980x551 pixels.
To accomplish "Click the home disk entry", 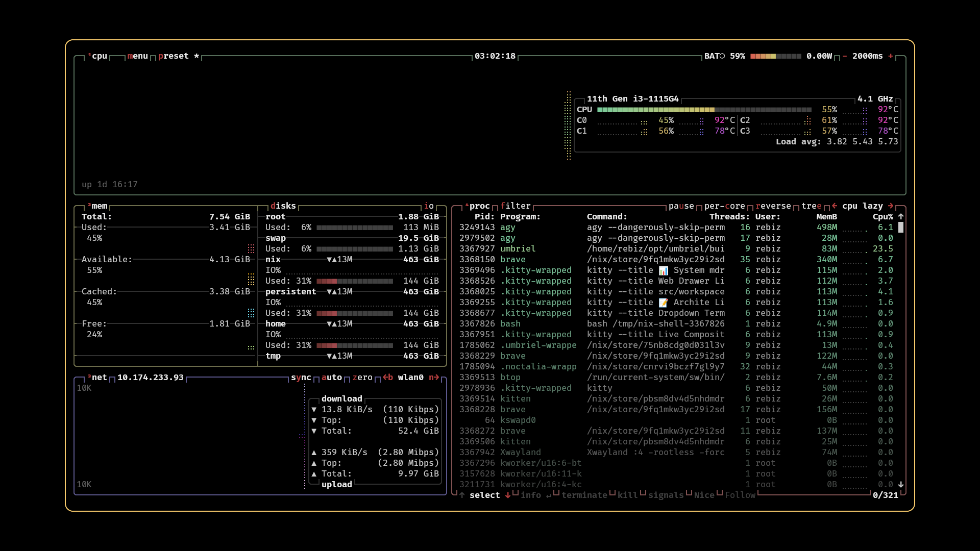I will pyautogui.click(x=352, y=324).
